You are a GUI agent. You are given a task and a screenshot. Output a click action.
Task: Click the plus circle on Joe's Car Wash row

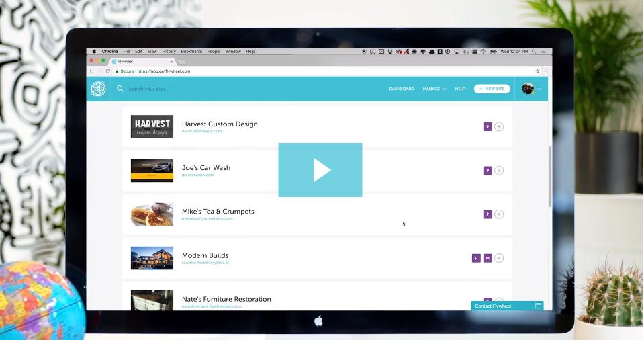(498, 170)
